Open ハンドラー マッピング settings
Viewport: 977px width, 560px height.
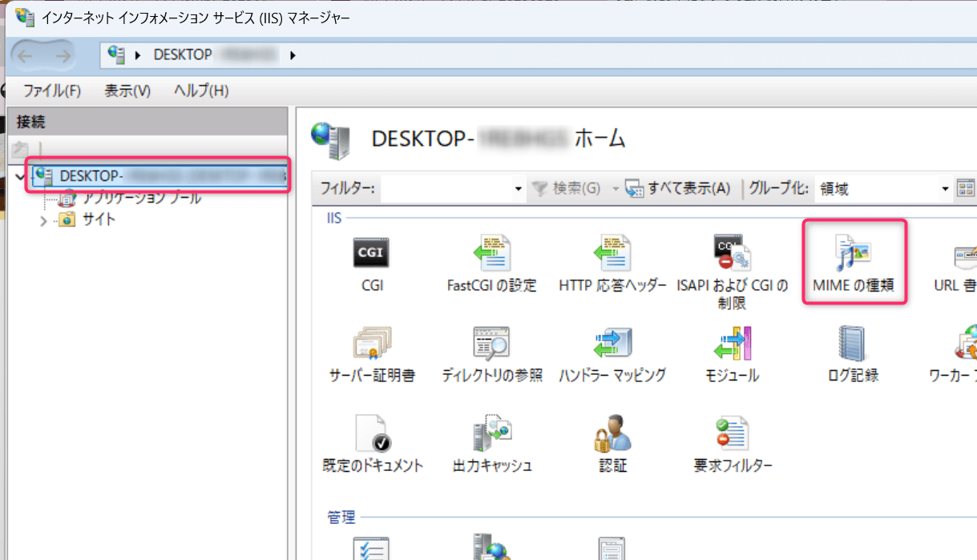click(612, 353)
